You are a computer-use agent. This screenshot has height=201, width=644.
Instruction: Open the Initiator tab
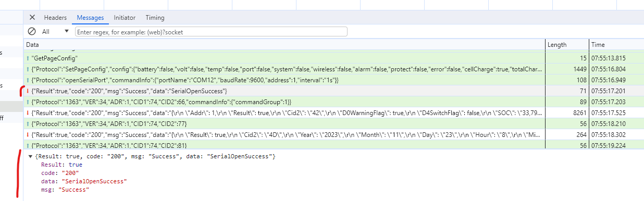[125, 18]
